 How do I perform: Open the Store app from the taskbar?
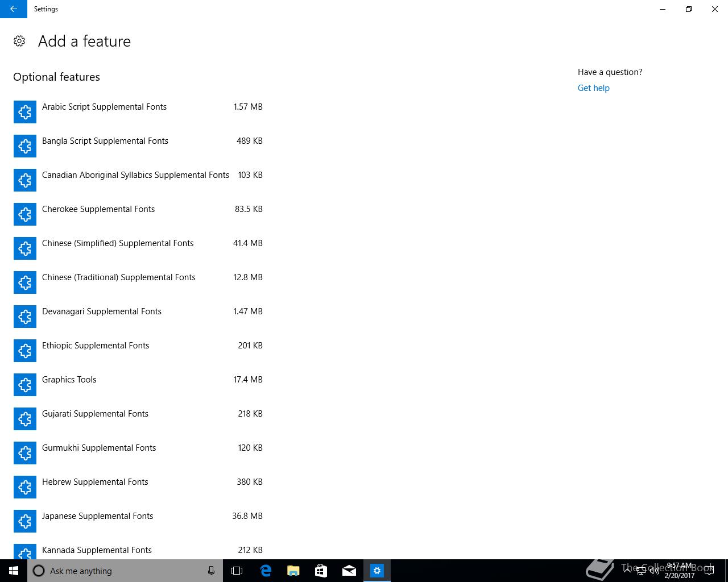click(321, 571)
